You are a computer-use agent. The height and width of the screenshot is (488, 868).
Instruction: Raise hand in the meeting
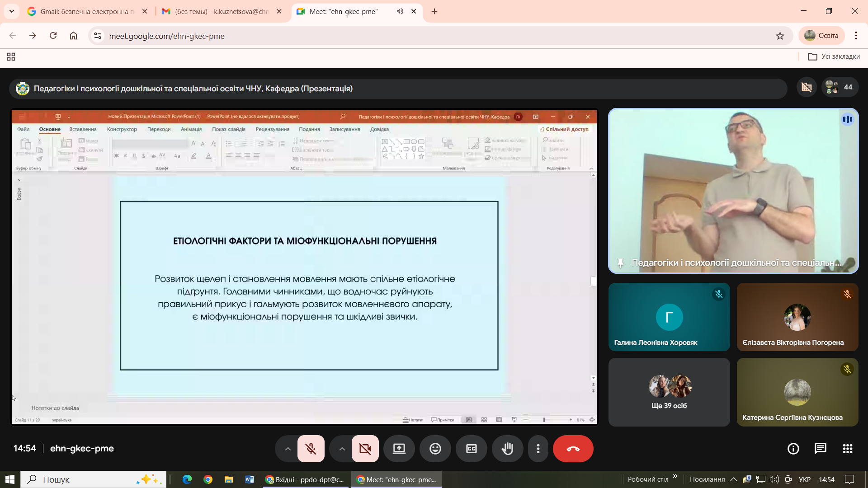coord(507,449)
